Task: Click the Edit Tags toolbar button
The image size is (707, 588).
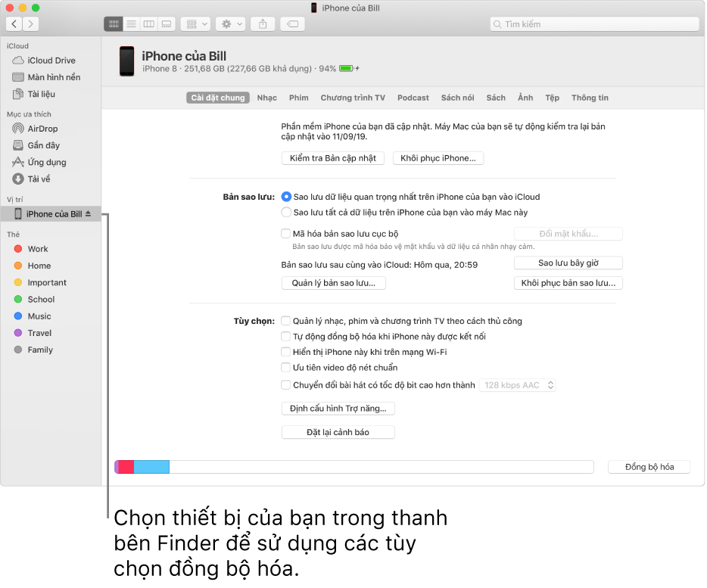Action: [x=293, y=24]
